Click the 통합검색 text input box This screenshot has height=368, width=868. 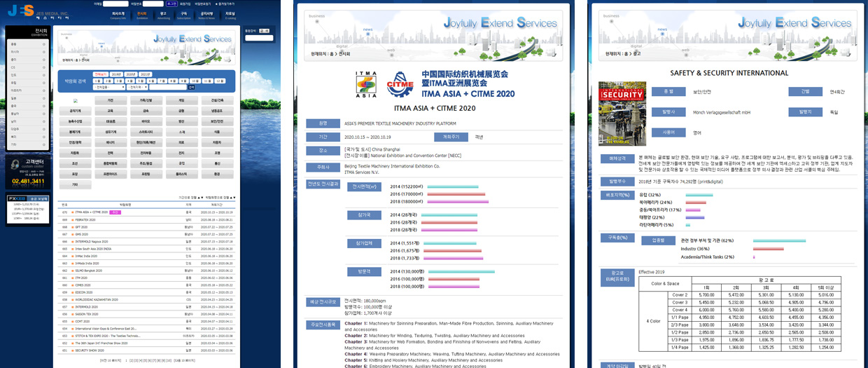259,38
